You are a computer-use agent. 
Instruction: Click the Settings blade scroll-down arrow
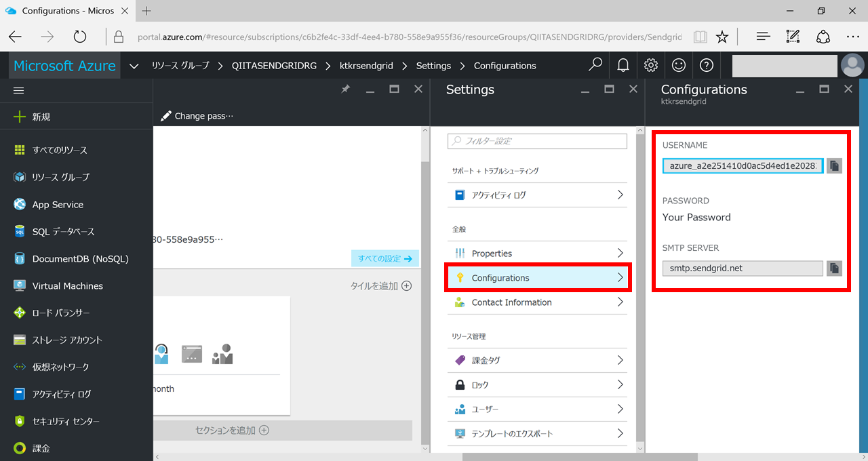640,448
